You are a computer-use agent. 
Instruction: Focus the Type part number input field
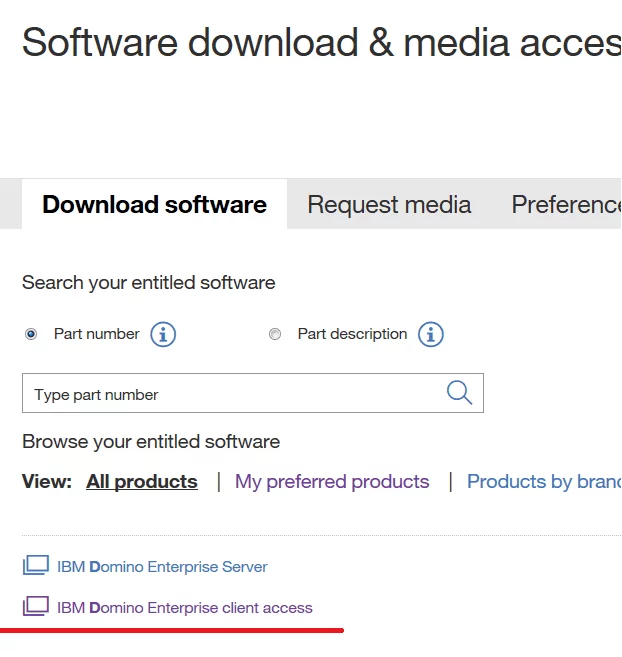point(230,394)
